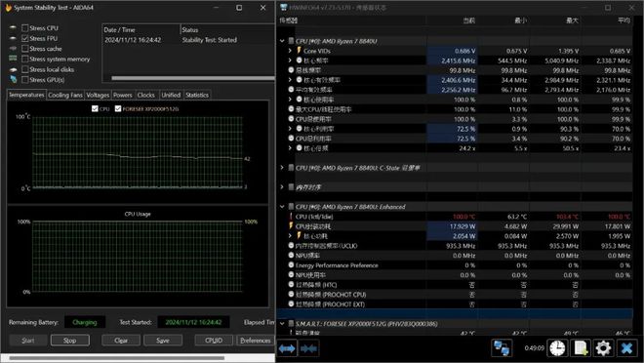Collapse the CPU [#0] AMD Ryzen 7 8840U group
This screenshot has width=644, height=363.
tap(282, 41)
